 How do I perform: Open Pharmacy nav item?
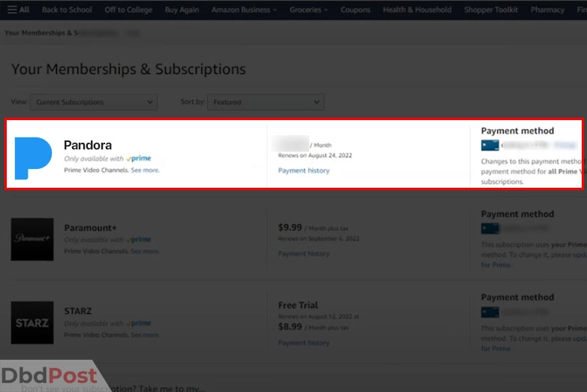(x=547, y=10)
